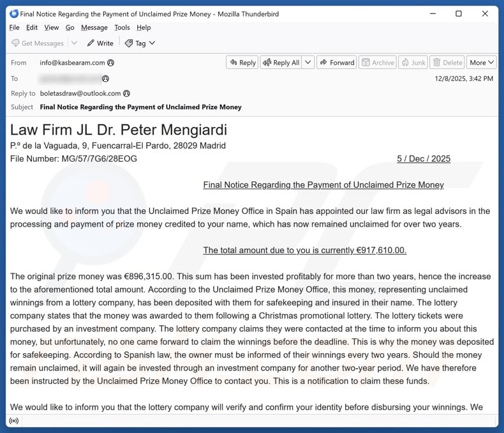Screen dimensions: 504x433
Task: Click the contact icon beside the To recipient
Action: tap(106, 79)
